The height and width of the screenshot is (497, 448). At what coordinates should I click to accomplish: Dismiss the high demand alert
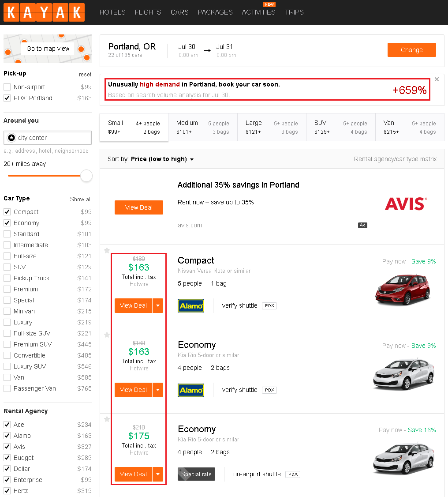click(x=437, y=79)
